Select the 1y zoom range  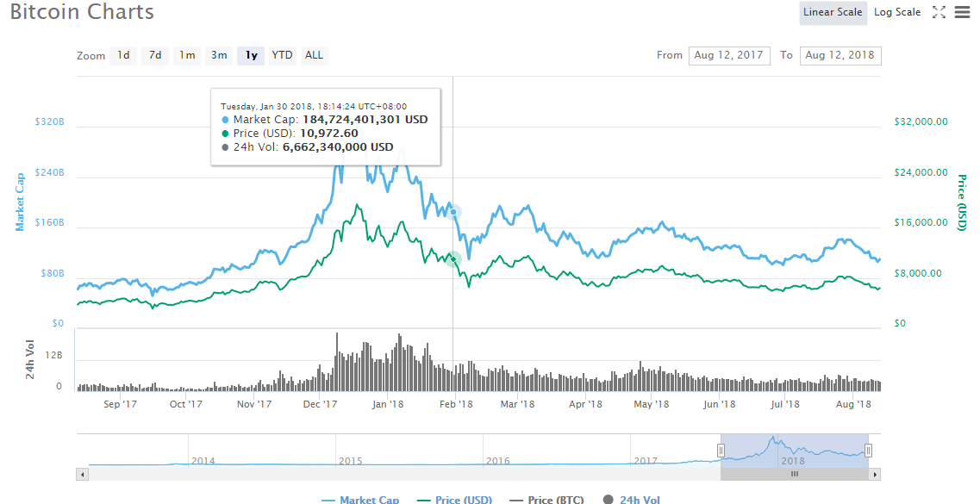point(251,56)
